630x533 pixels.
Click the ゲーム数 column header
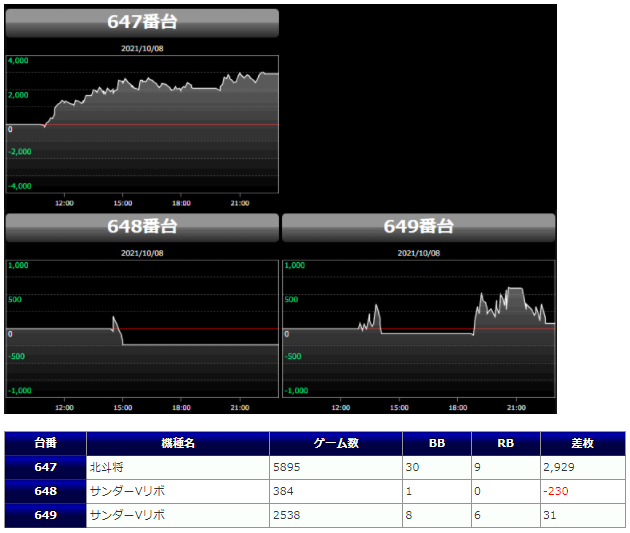pyautogui.click(x=336, y=443)
